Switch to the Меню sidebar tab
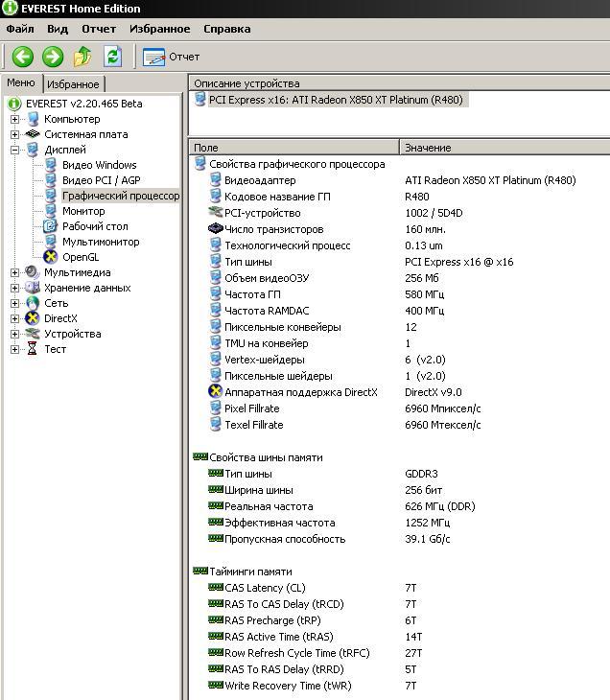The image size is (610, 700). (x=21, y=82)
